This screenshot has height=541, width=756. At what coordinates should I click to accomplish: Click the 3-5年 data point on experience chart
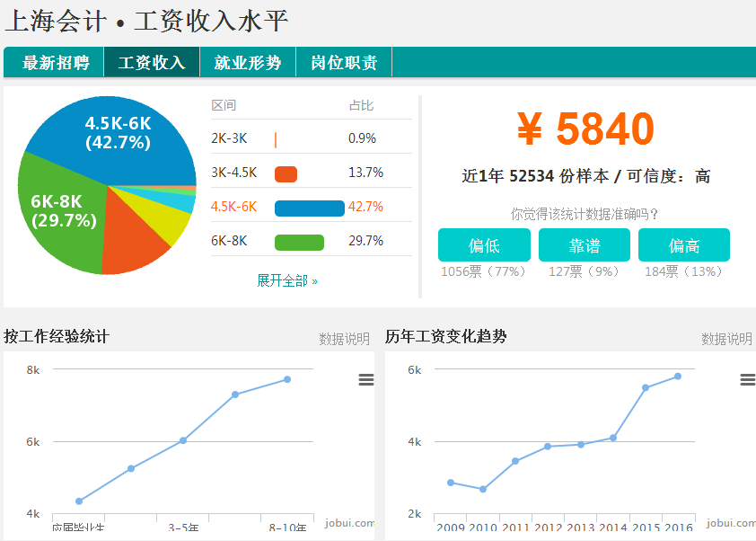183,440
